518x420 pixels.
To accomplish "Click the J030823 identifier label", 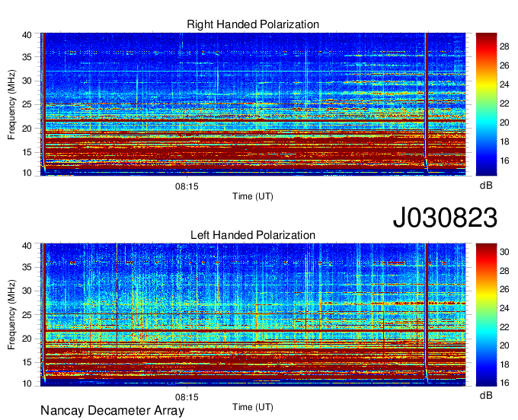I will coord(445,218).
